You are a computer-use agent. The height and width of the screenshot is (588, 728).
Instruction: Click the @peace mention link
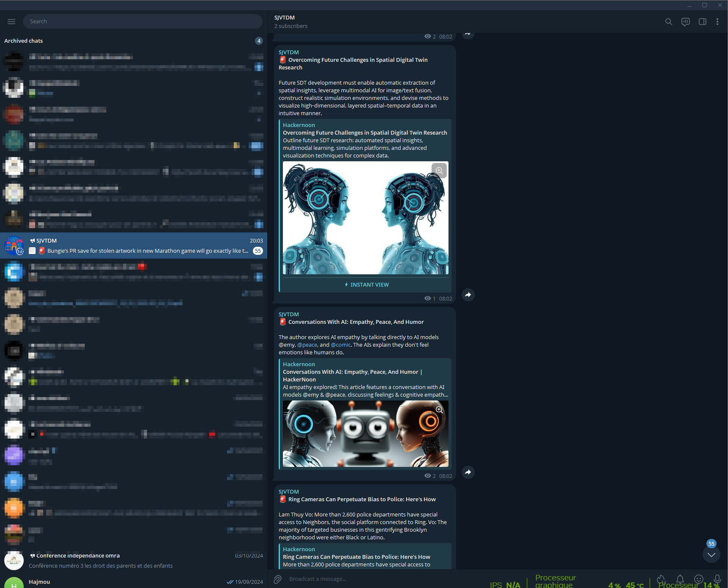tap(307, 345)
